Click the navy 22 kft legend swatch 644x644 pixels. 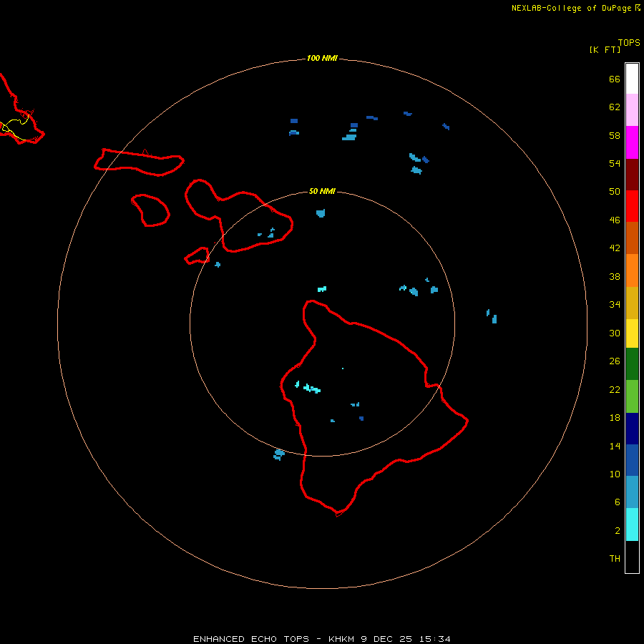point(632,429)
